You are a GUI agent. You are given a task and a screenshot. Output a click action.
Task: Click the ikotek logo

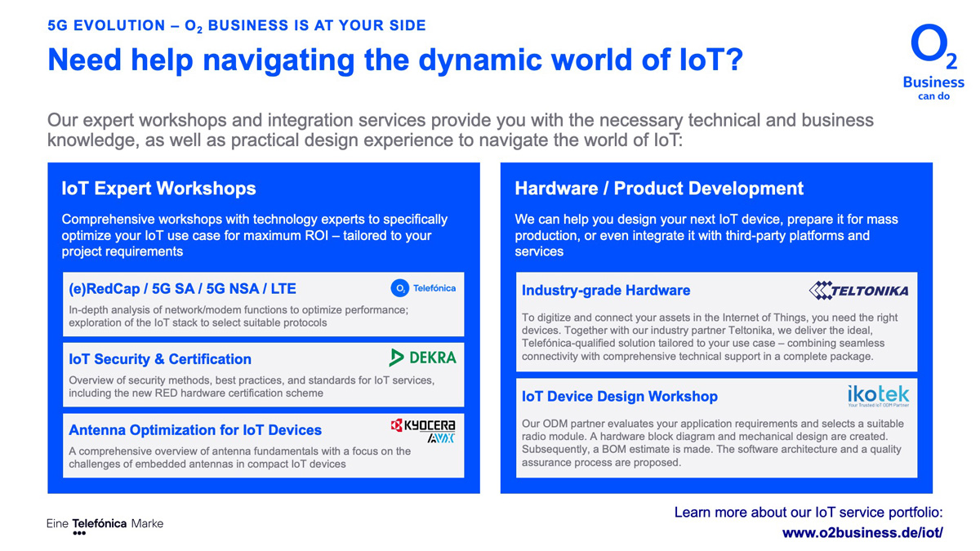coord(878,396)
